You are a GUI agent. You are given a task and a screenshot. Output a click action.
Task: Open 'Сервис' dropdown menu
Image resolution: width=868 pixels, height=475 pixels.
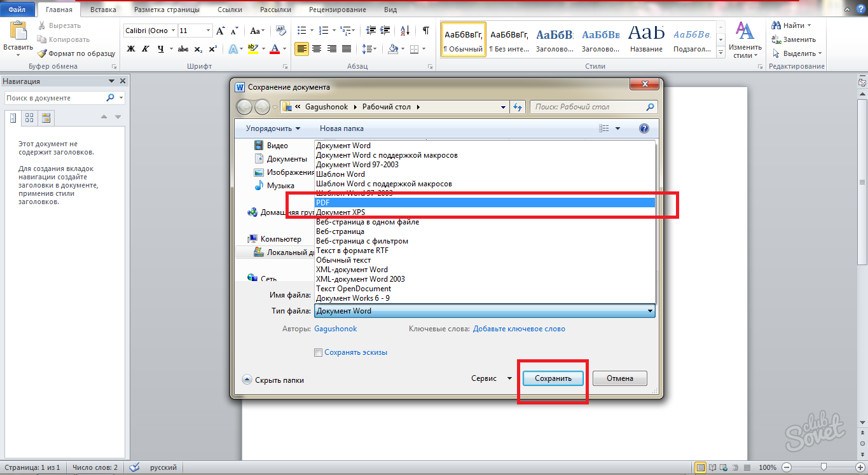coord(491,378)
